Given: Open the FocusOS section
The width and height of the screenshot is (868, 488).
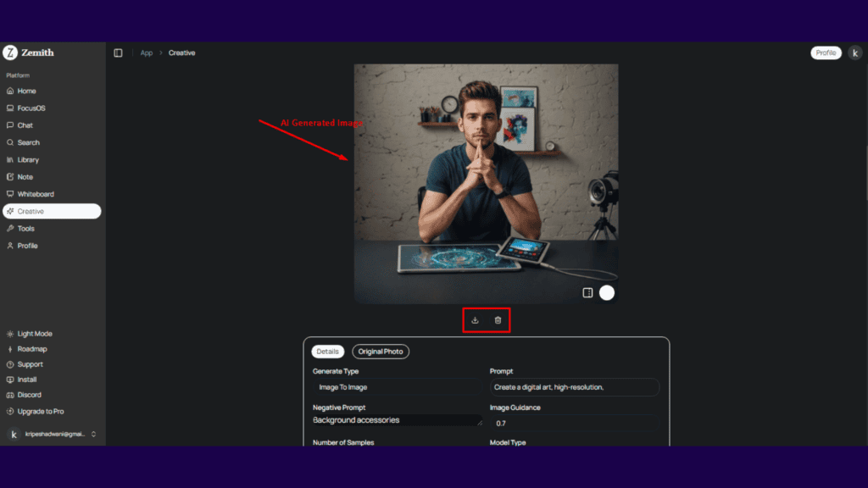Looking at the screenshot, I should (x=31, y=108).
